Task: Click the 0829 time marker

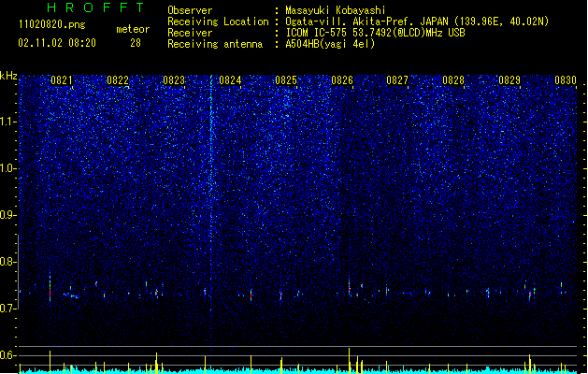Action: (x=509, y=80)
